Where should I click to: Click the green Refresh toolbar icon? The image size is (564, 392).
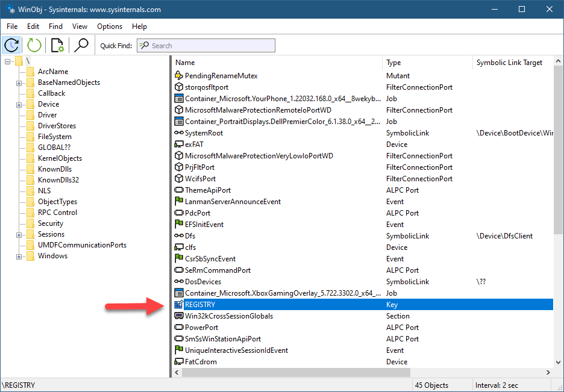pyautogui.click(x=34, y=45)
